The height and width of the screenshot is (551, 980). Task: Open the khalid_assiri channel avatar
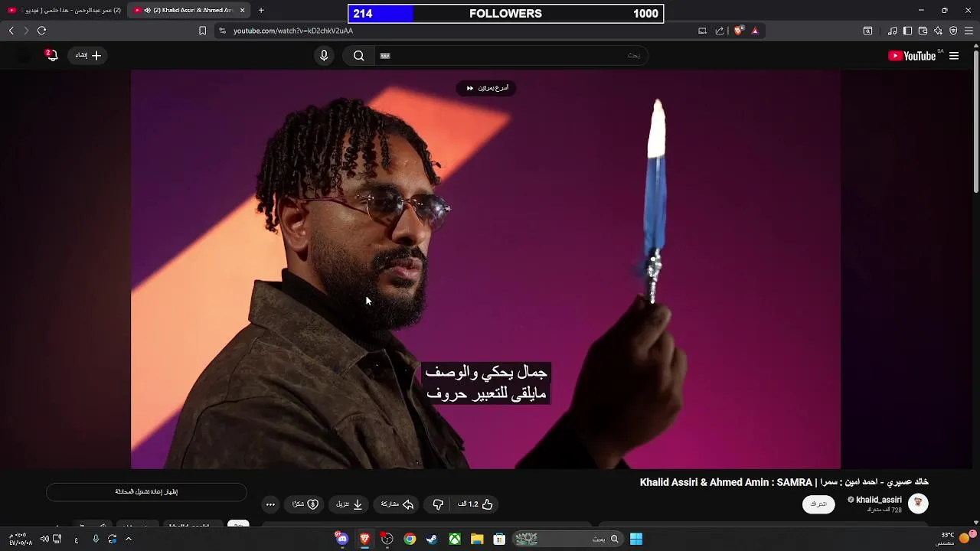pyautogui.click(x=918, y=503)
